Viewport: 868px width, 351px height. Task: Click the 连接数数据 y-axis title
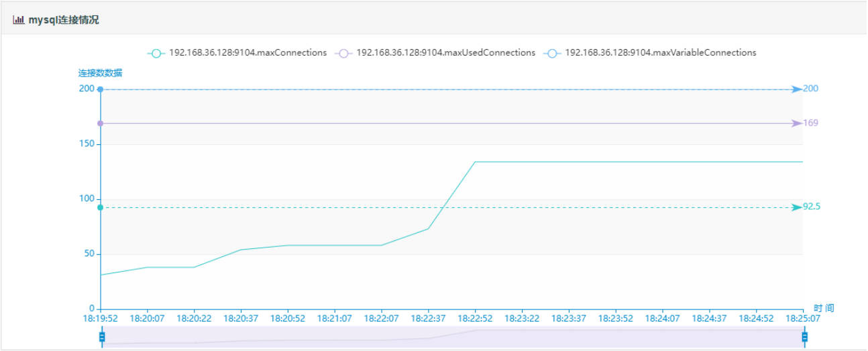100,73
